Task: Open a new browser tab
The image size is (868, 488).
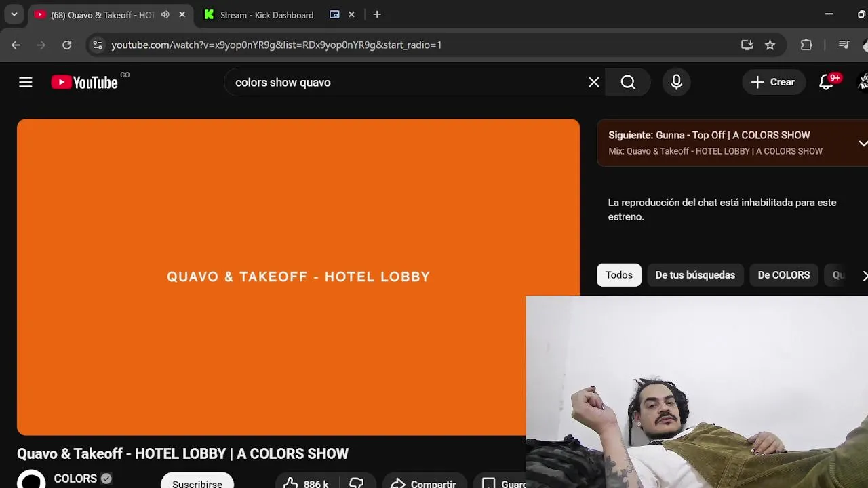Action: point(377,14)
